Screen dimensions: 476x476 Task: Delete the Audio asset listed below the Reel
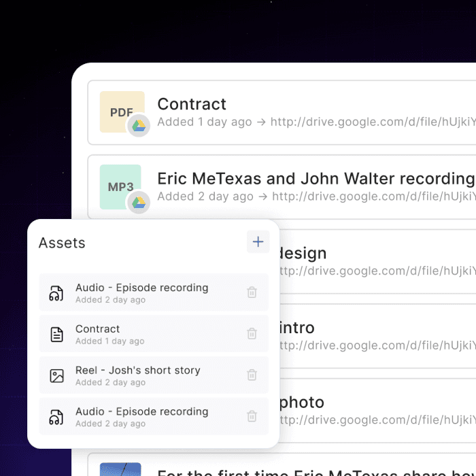click(x=252, y=416)
